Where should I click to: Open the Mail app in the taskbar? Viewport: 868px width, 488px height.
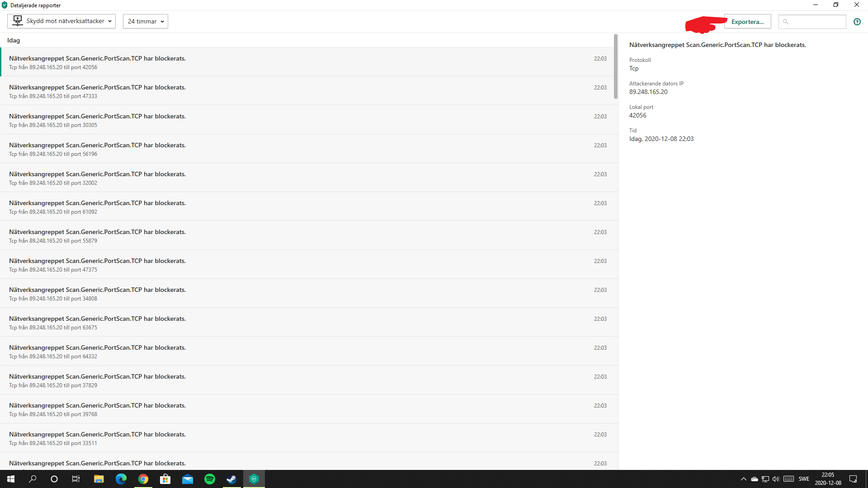[188, 479]
